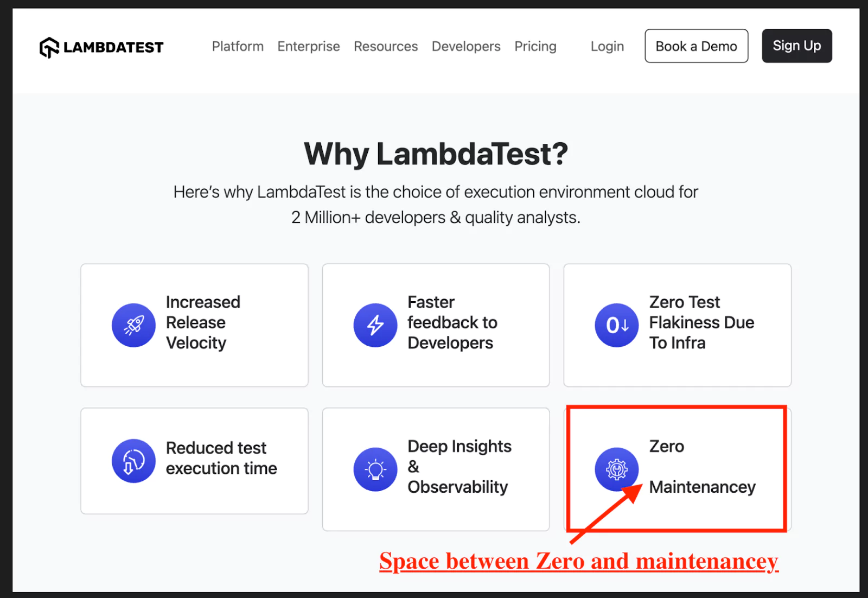This screenshot has height=598, width=868.
Task: Click the LAMBDATEST wordmark link
Action: pyautogui.click(x=113, y=47)
